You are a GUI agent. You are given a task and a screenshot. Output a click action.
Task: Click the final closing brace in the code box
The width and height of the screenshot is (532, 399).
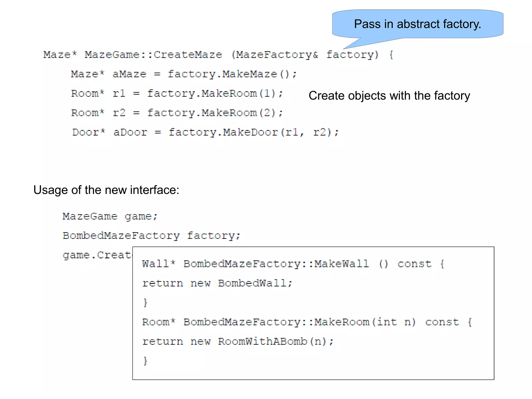click(x=145, y=361)
